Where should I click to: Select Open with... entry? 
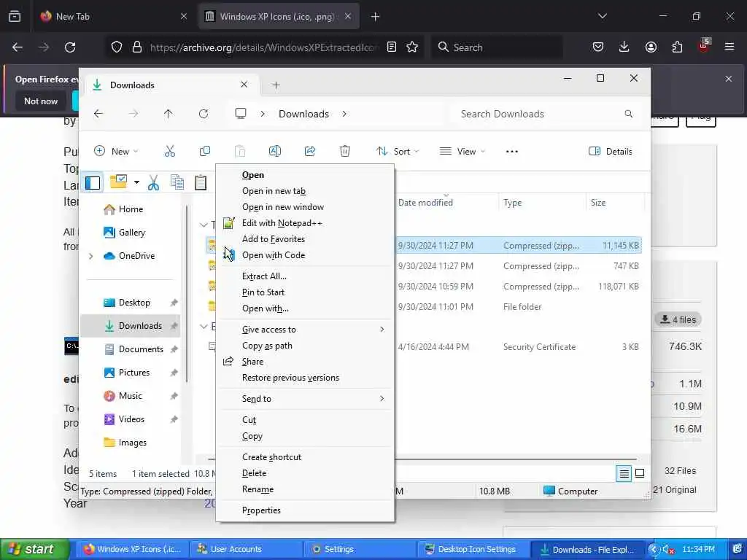pos(305,308)
